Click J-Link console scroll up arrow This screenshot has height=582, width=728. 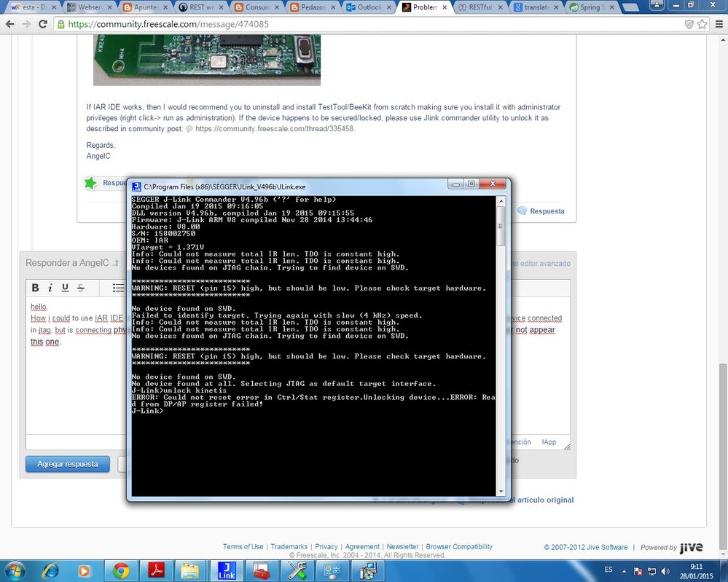click(501, 201)
